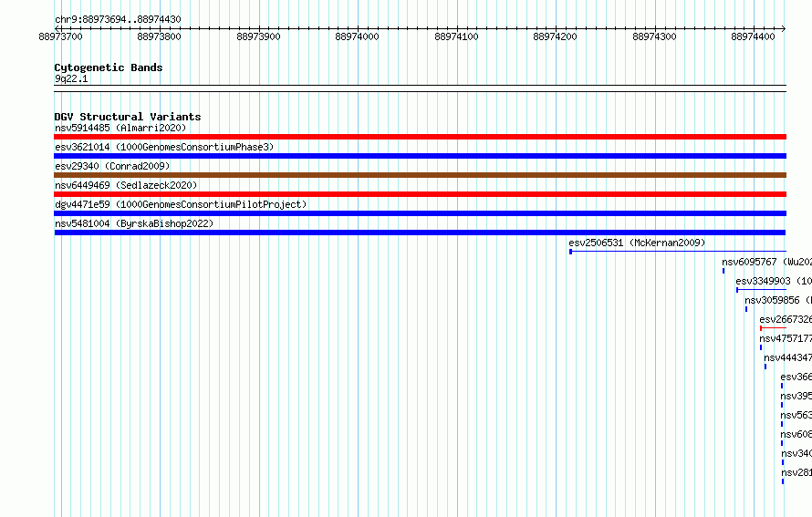Viewport: 812px width, 517px height.
Task: Click the ruler label 88974400
Action: coord(753,36)
